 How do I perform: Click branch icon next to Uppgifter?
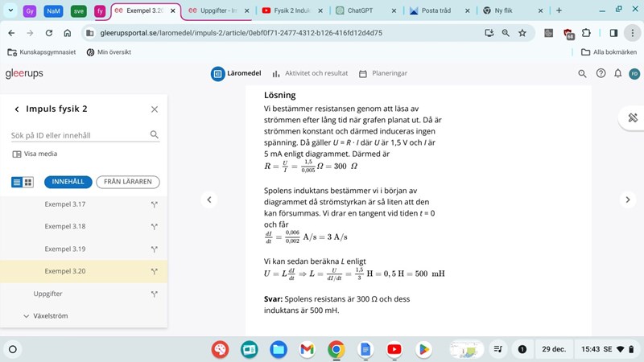153,294
